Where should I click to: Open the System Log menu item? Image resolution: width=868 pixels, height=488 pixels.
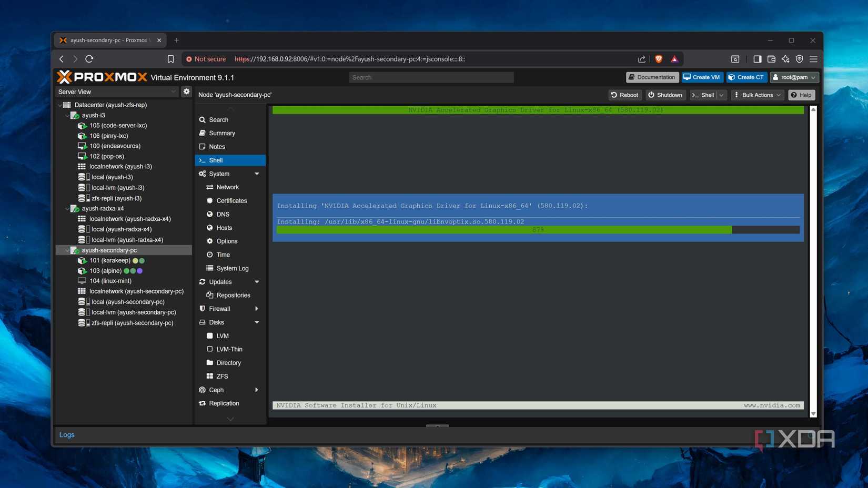[x=230, y=268]
